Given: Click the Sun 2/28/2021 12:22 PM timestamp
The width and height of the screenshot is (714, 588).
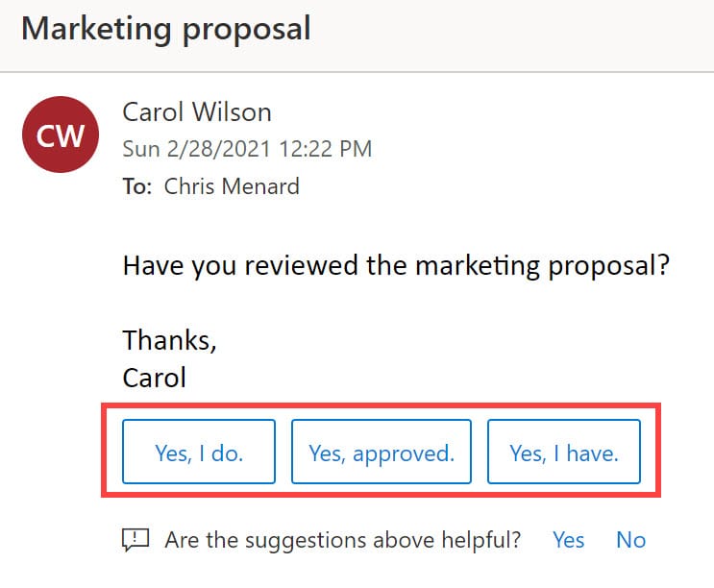Looking at the screenshot, I should coord(247,149).
